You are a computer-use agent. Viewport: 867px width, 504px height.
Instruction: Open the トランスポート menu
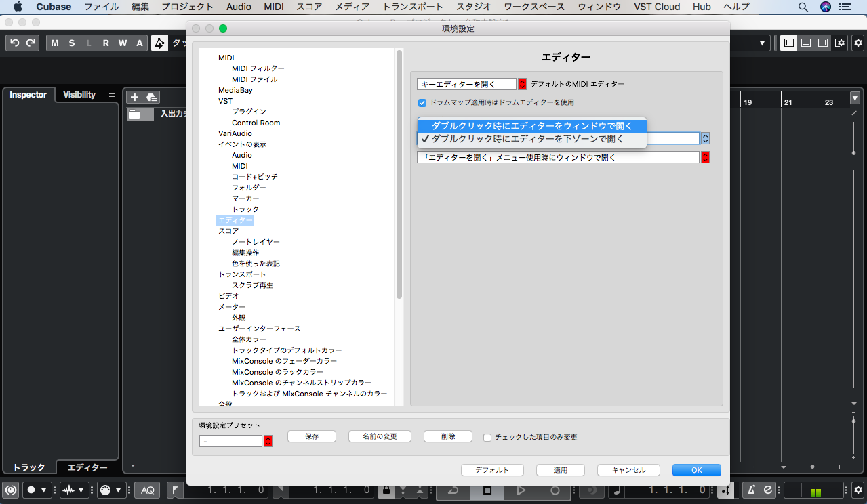pyautogui.click(x=414, y=7)
